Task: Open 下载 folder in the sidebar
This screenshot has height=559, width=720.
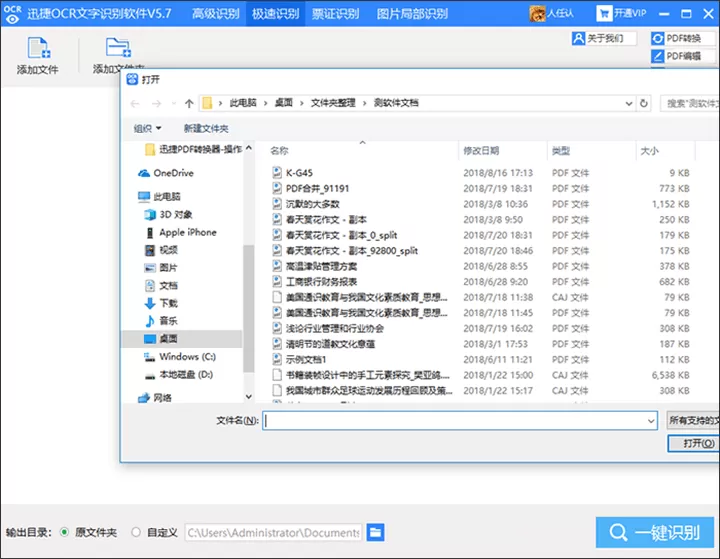Action: 161,303
